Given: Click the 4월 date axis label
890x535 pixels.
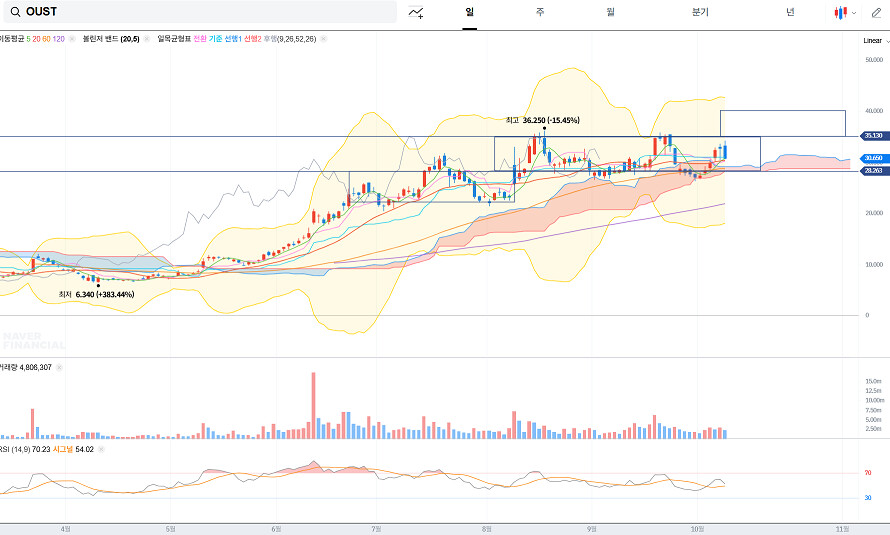Looking at the screenshot, I should pos(65,529).
